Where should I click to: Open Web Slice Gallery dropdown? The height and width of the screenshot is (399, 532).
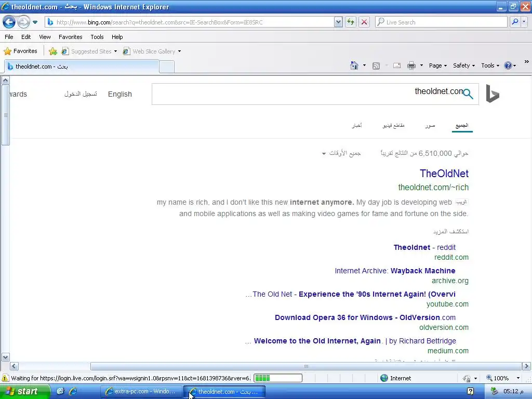click(152, 51)
